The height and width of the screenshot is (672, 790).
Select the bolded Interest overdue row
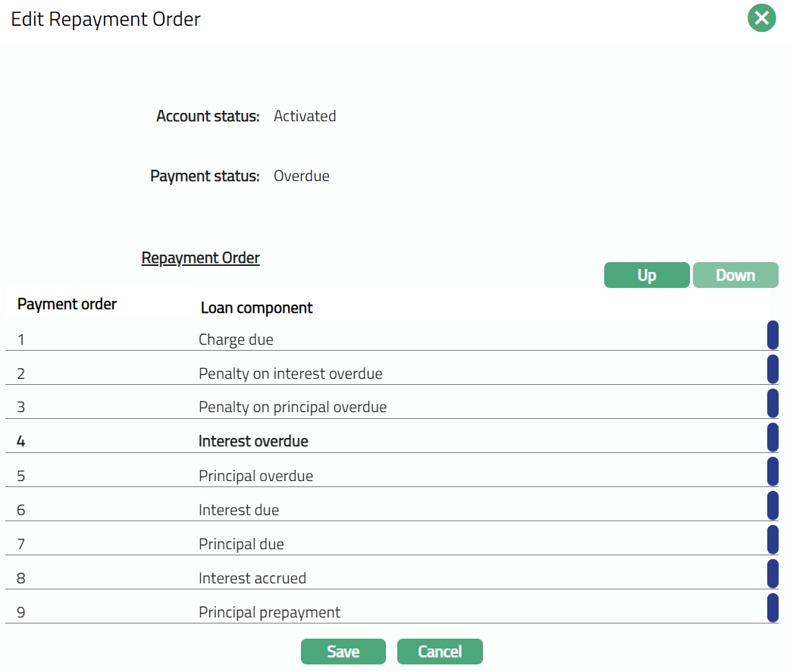tap(253, 442)
